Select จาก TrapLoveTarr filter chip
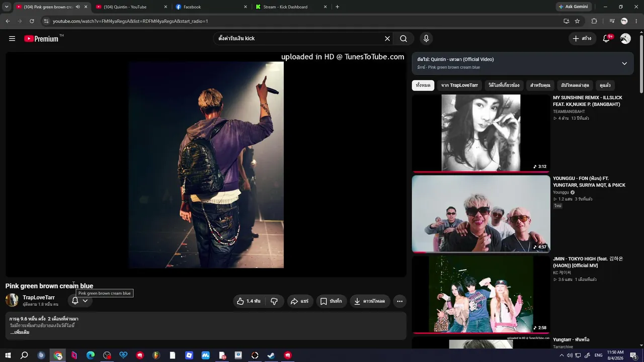The image size is (644, 362). pyautogui.click(x=459, y=85)
